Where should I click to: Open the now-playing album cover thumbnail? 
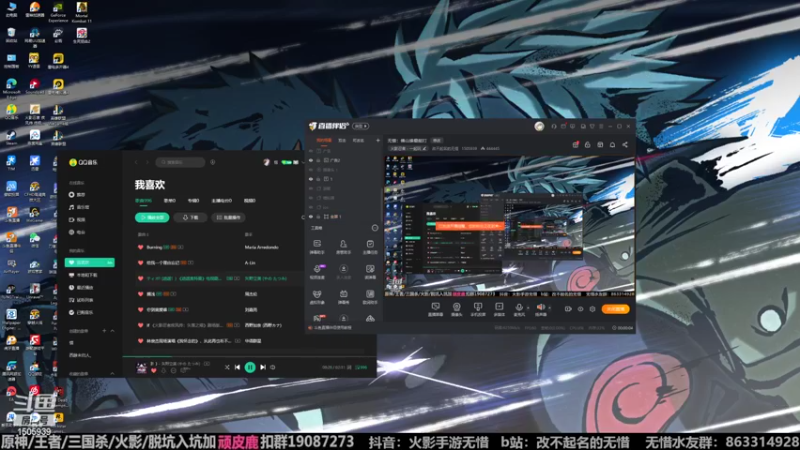pos(141,367)
